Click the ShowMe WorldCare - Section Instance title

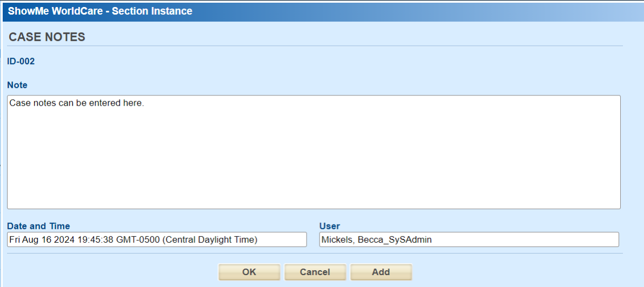point(100,11)
